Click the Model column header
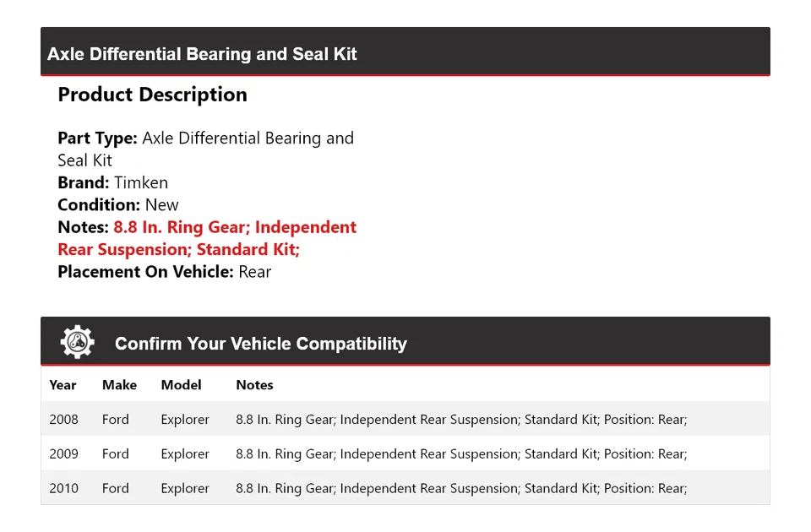 coord(181,385)
